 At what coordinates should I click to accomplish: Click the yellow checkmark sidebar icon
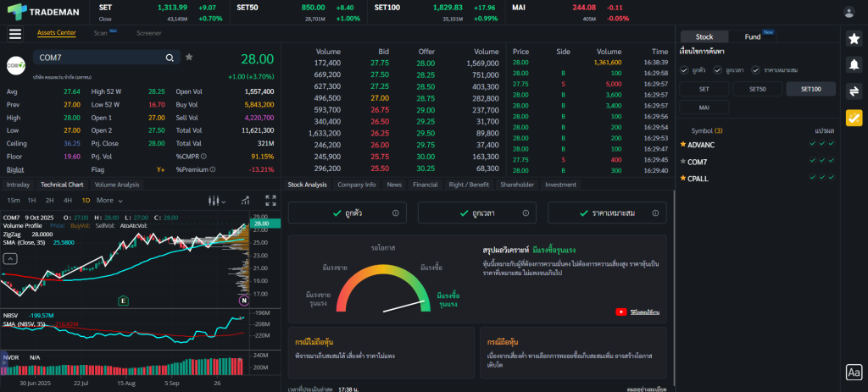click(854, 119)
